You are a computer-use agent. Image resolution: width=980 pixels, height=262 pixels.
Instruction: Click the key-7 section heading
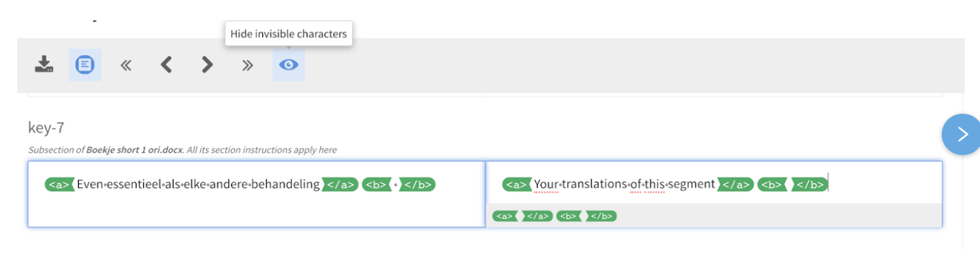click(46, 128)
